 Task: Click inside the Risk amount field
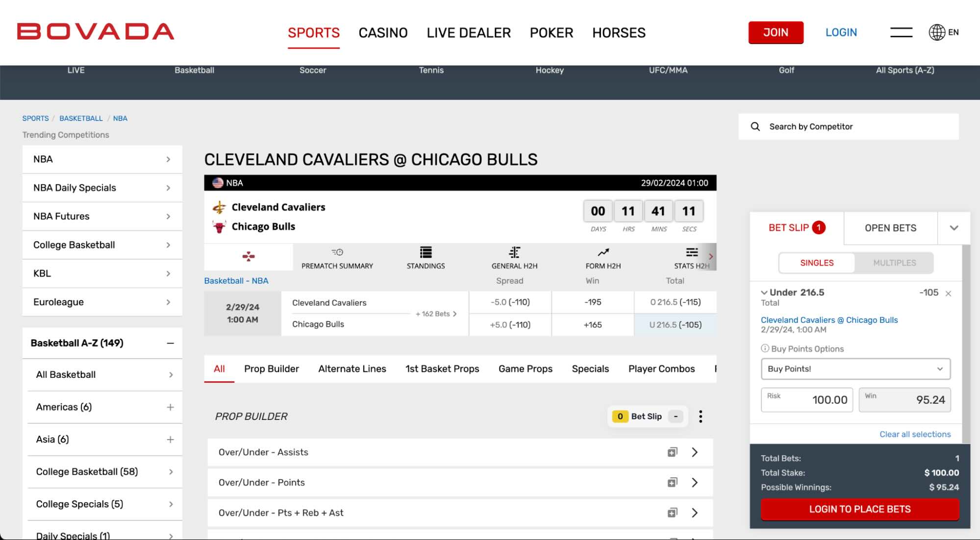806,400
